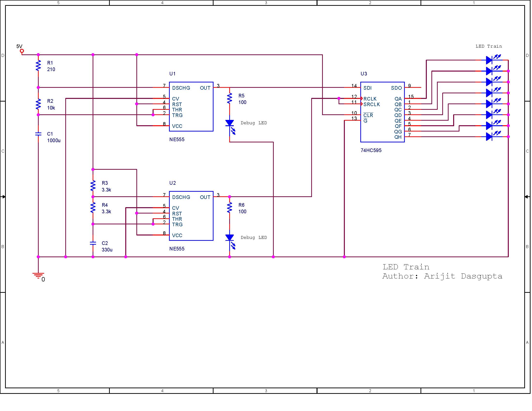Click the 210 value of R1
The width and height of the screenshot is (532, 411).
[51, 70]
